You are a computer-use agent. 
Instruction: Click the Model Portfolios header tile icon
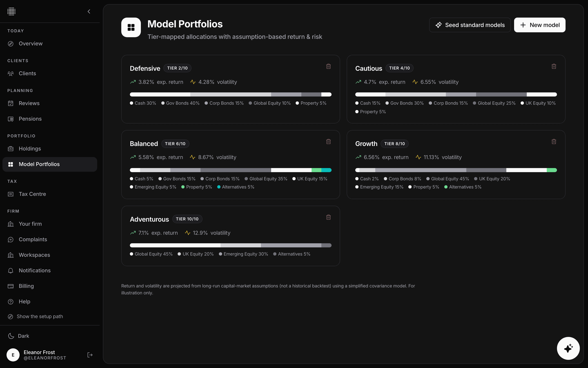pos(131,27)
